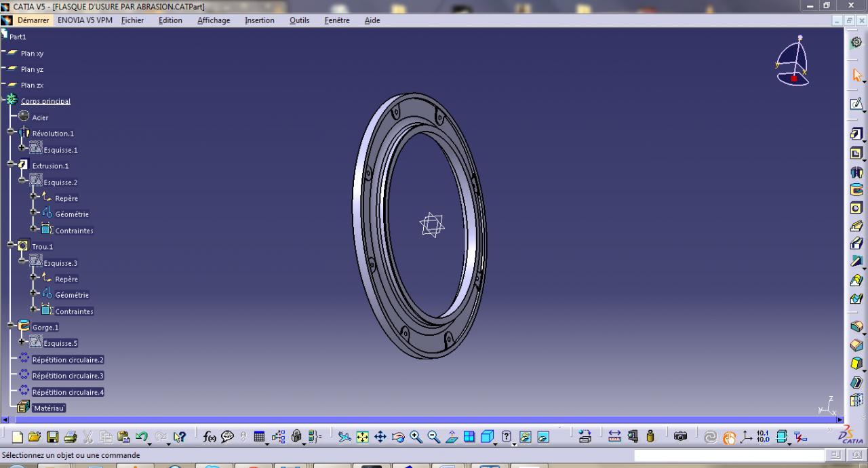Open the Démarrer menu
This screenshot has height=468, width=868.
[33, 20]
